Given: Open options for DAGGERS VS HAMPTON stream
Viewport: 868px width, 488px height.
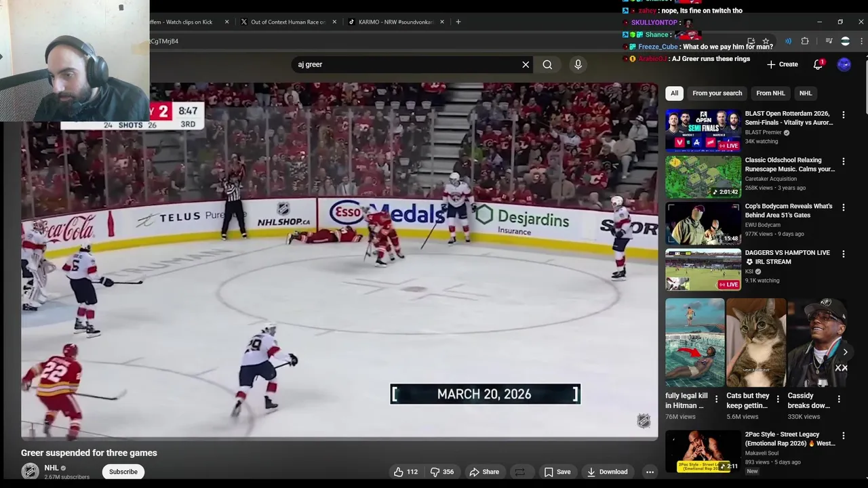Looking at the screenshot, I should point(844,254).
